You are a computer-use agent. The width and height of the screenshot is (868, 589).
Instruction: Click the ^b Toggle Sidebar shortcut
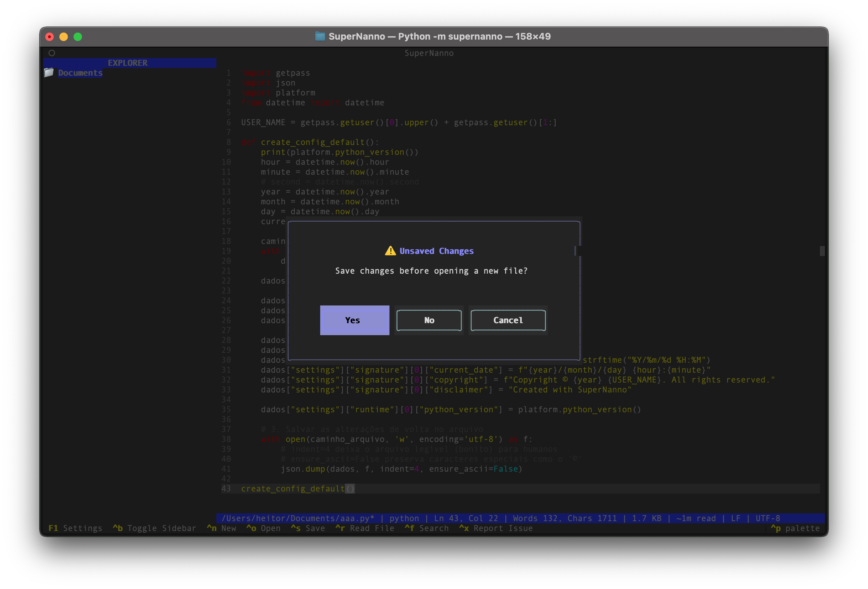(154, 528)
